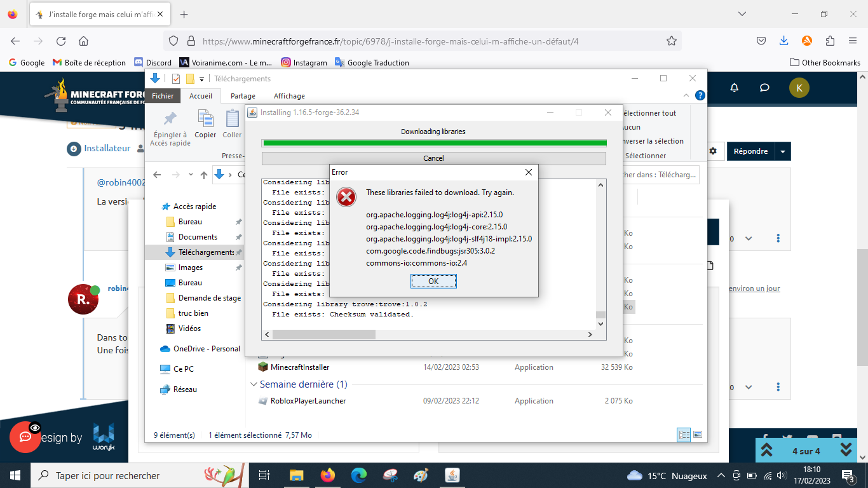Toggle details view in Explorer status bar

point(684,435)
